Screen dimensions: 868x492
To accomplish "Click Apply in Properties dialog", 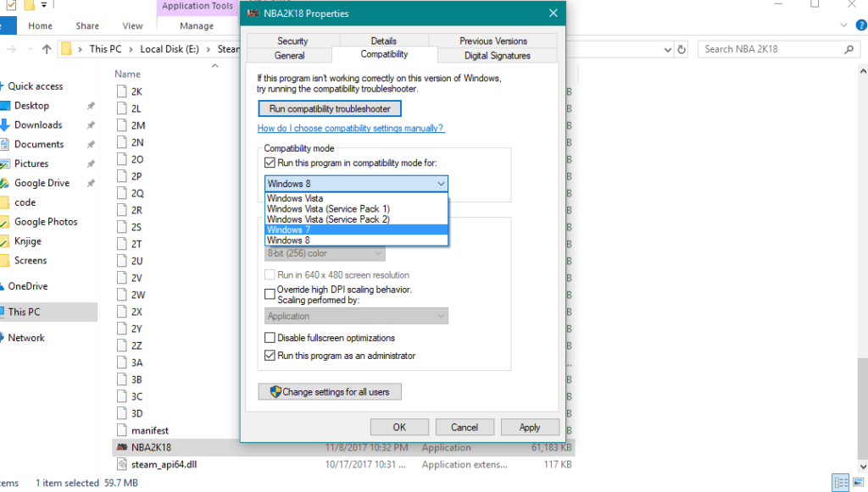I will point(529,428).
